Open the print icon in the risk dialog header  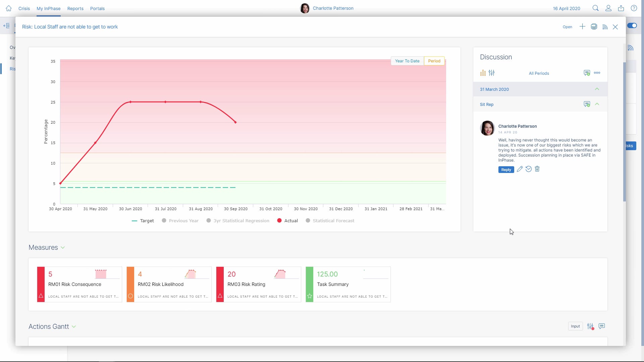(x=593, y=26)
